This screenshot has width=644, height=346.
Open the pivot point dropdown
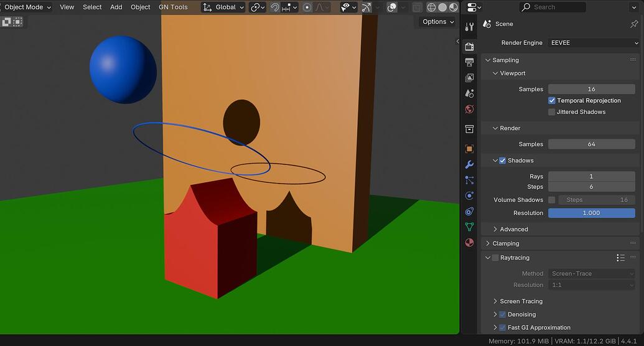tap(258, 7)
